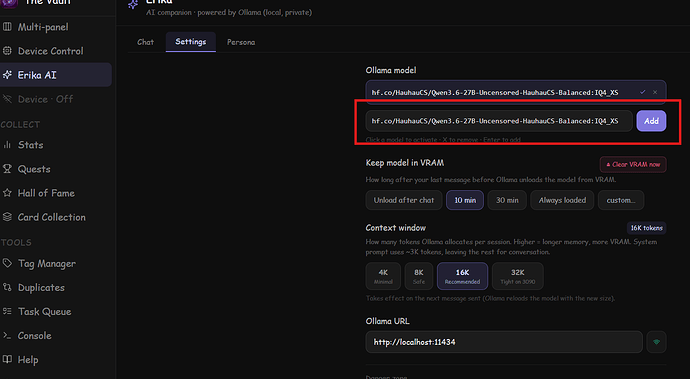Click the Clear VRAM now button

coord(633,165)
